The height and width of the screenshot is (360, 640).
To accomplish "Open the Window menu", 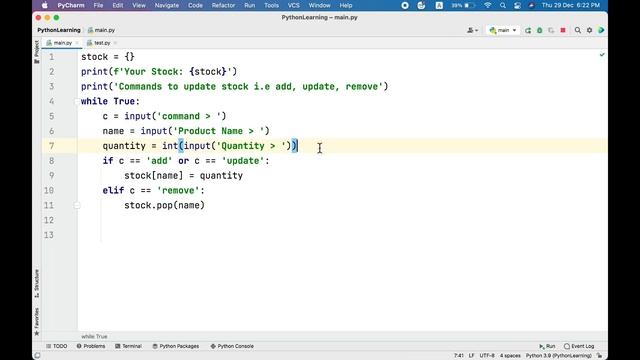I will pos(319,5).
